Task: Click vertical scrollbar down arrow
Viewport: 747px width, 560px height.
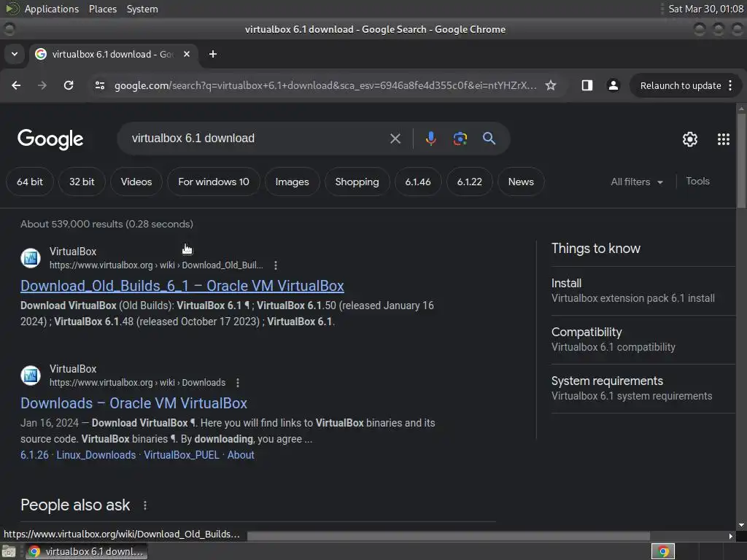Action: pos(741,525)
